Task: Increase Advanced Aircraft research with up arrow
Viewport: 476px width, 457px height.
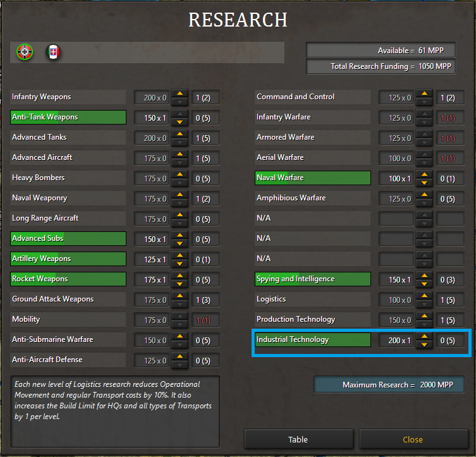Action: tap(180, 154)
